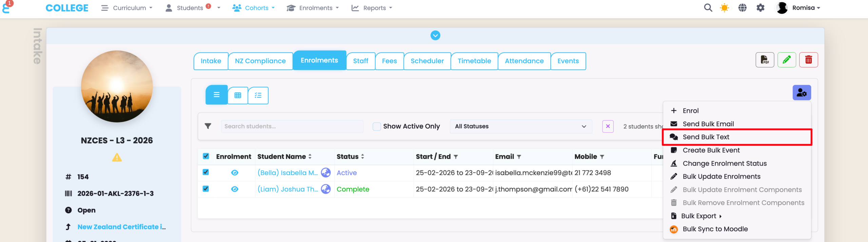Click the red trash delete button
This screenshot has height=242, width=868.
(x=808, y=60)
